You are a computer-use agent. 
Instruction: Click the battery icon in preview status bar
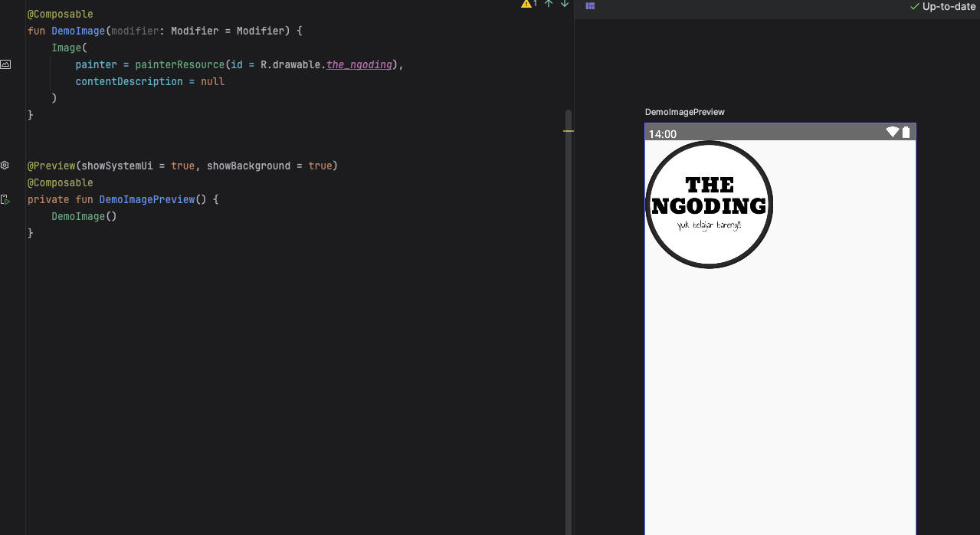point(906,133)
